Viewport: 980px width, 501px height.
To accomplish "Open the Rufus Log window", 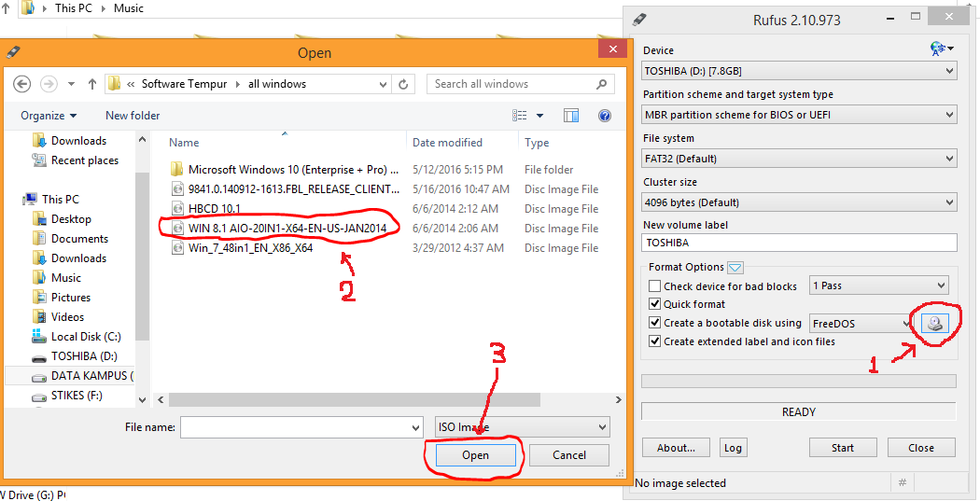I will point(733,447).
